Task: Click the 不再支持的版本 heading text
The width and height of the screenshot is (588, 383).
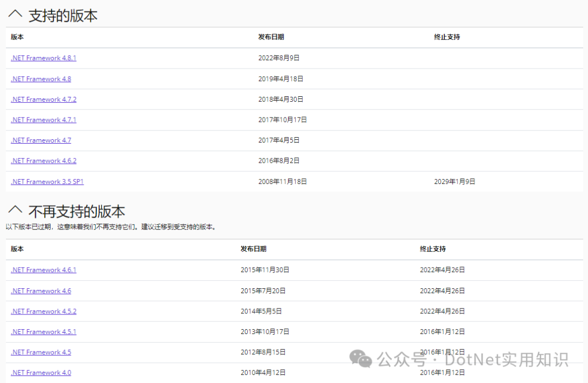Action: coord(77,212)
